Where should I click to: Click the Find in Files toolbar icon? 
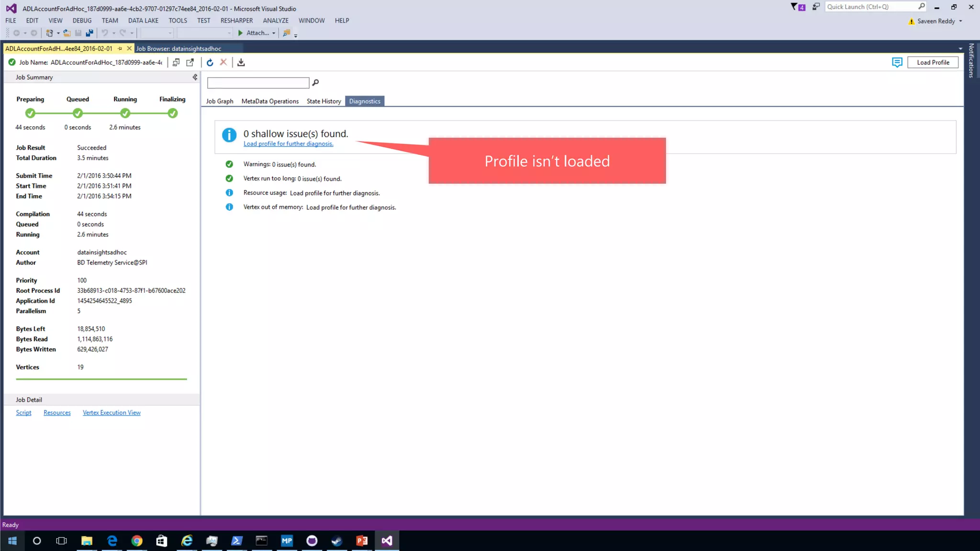pyautogui.click(x=286, y=33)
